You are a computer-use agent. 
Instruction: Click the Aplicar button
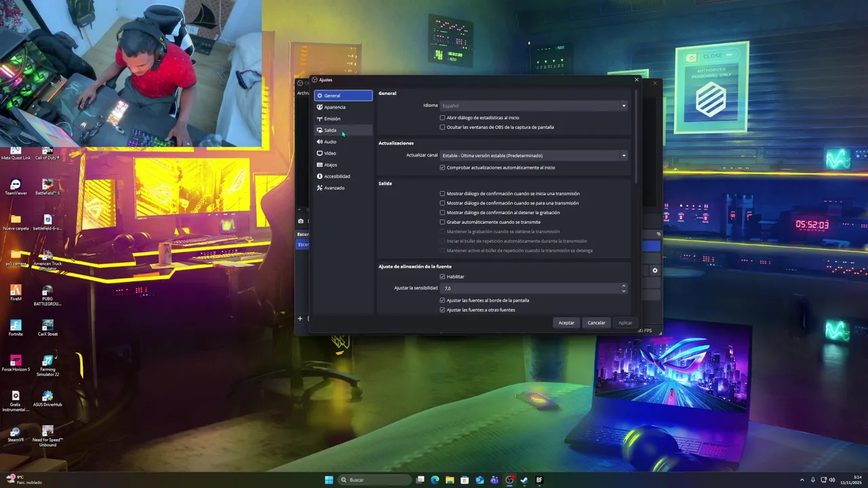[625, 323]
